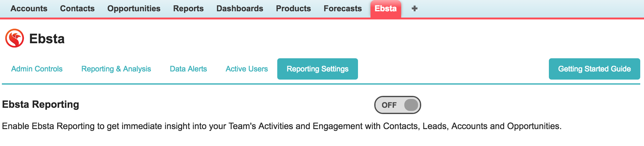Viewport: 644px width, 146px height.
Task: Switch to the Opportunities tab
Action: click(134, 8)
